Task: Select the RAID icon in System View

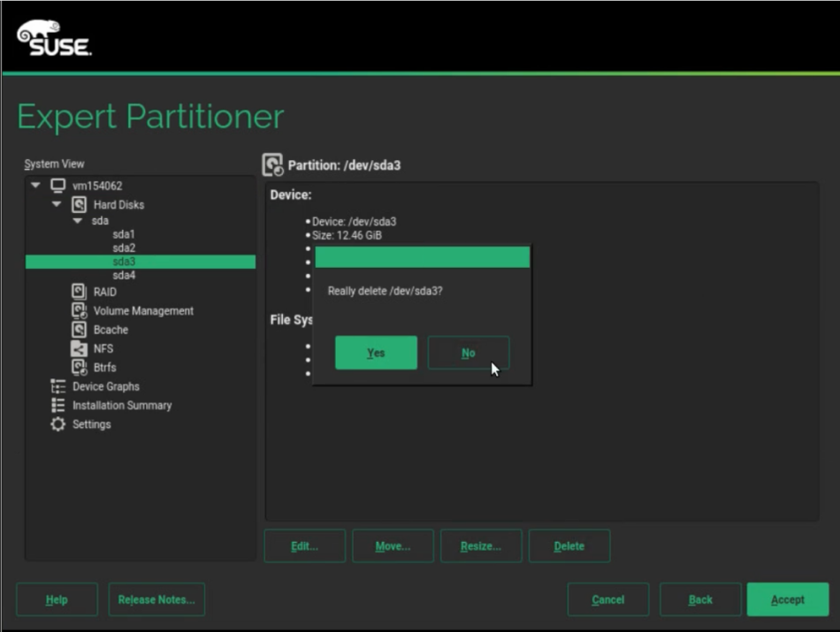Action: coord(79,292)
